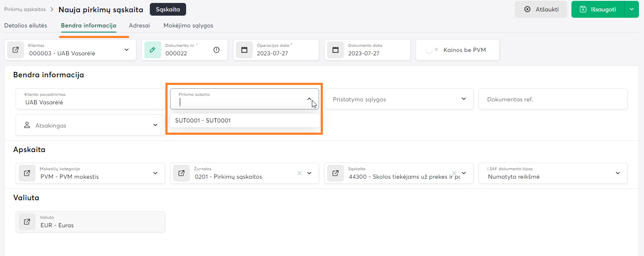Image resolution: width=644 pixels, height=256 pixels.
Task: Switch to Detalios eilutės tab
Action: [x=26, y=25]
